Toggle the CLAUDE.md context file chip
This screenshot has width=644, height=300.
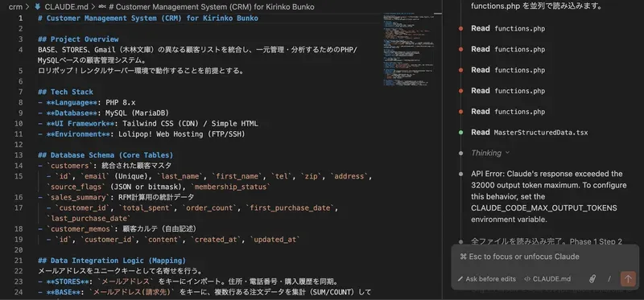(x=547, y=279)
